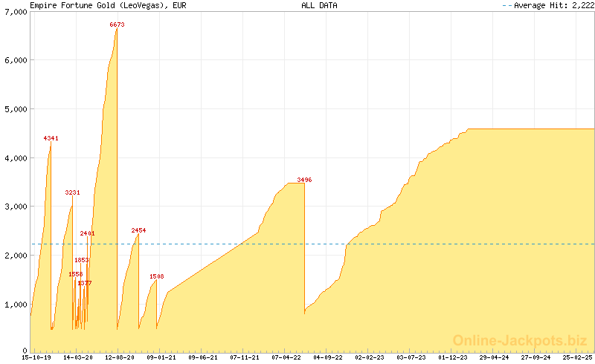Click the 2401 peak label
Viewport: 595px width, 364px height.
pos(88,233)
